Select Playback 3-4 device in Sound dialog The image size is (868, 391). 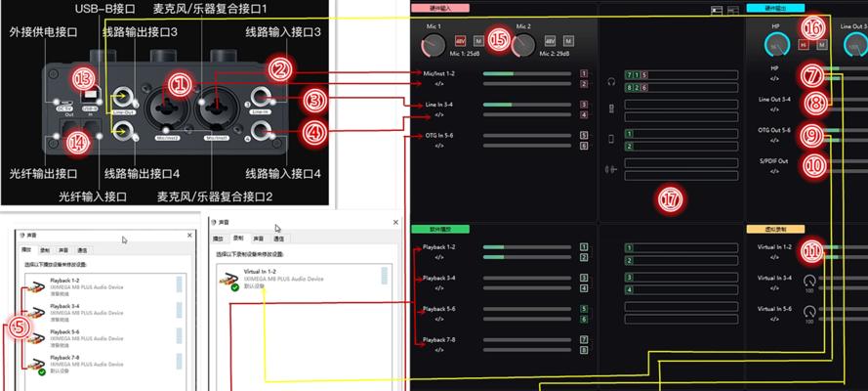tap(105, 313)
